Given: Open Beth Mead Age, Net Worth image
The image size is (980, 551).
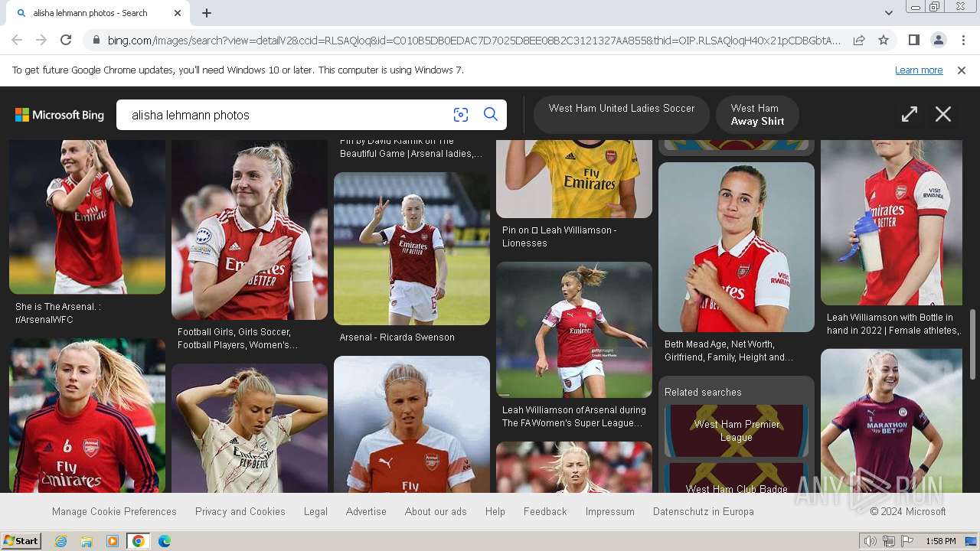Looking at the screenshot, I should tap(737, 247).
